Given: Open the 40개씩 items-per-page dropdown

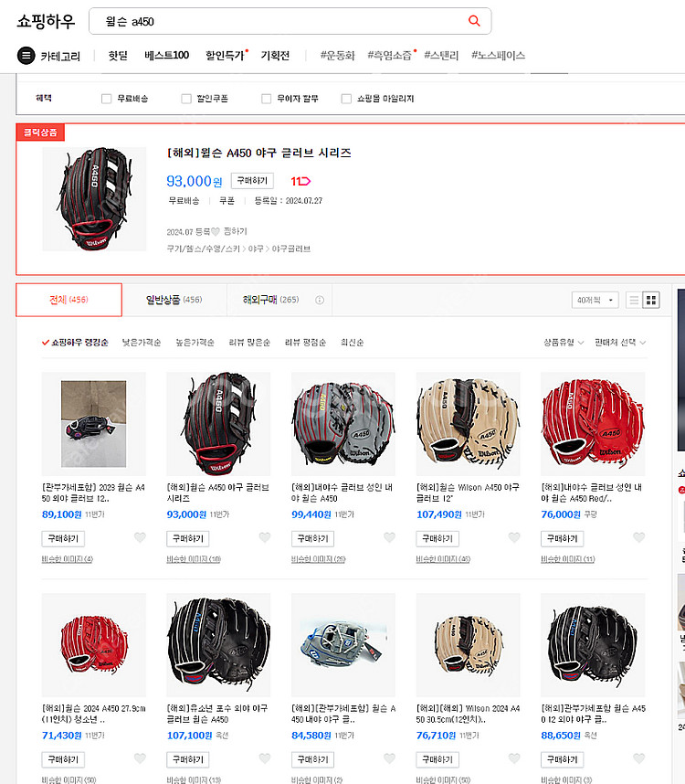Looking at the screenshot, I should pyautogui.click(x=595, y=300).
